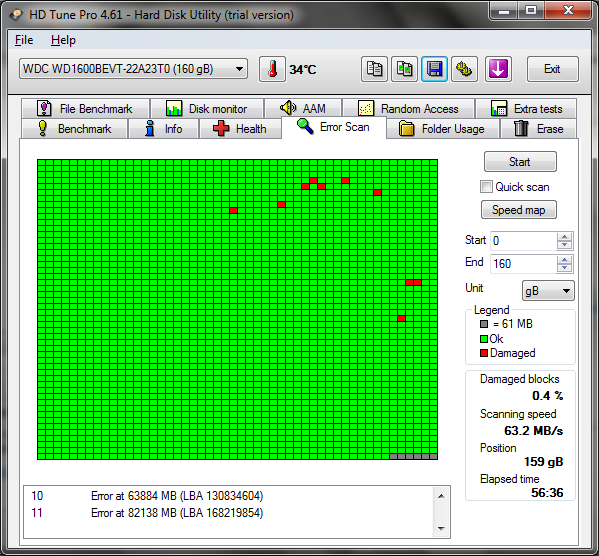The image size is (599, 556).
Task: Click the 0.4 % damaged blocks value
Action: (547, 396)
